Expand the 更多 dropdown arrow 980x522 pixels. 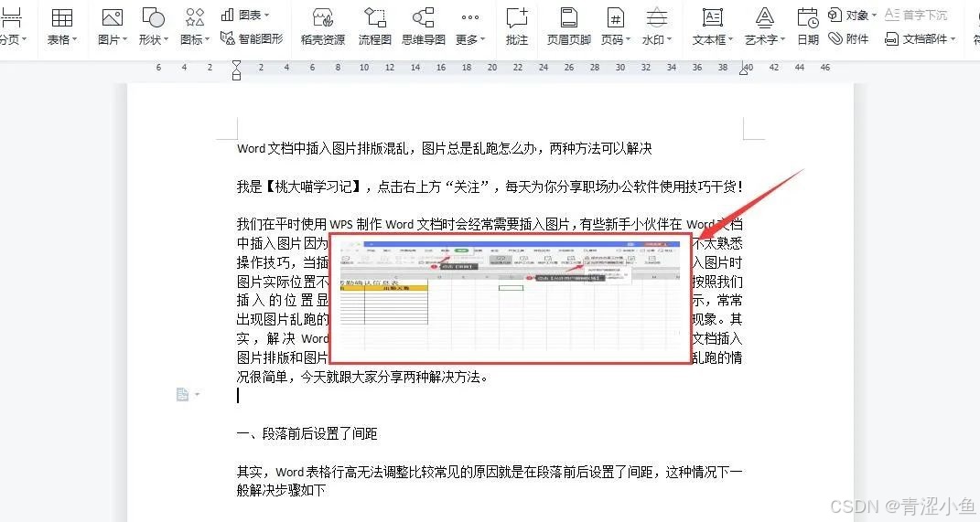pos(482,39)
